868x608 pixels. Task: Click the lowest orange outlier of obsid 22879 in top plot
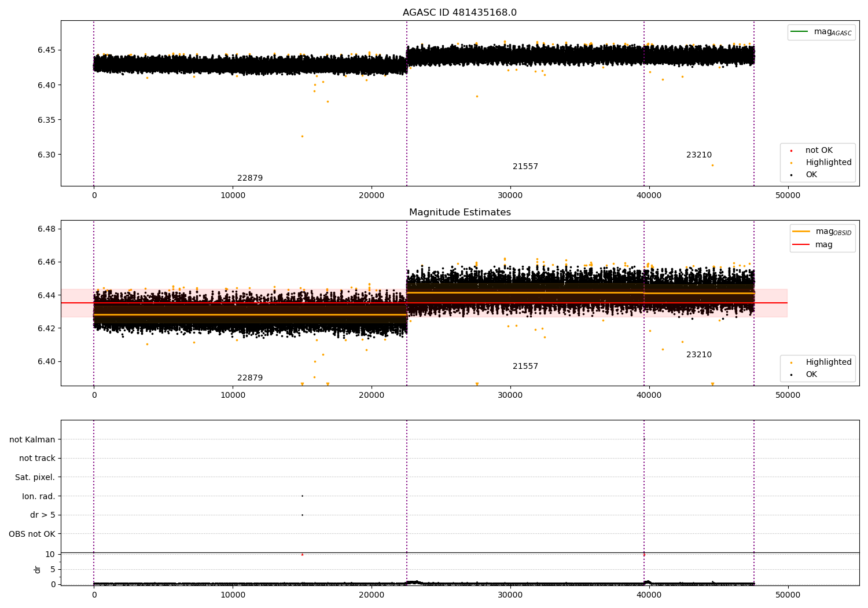(x=302, y=136)
